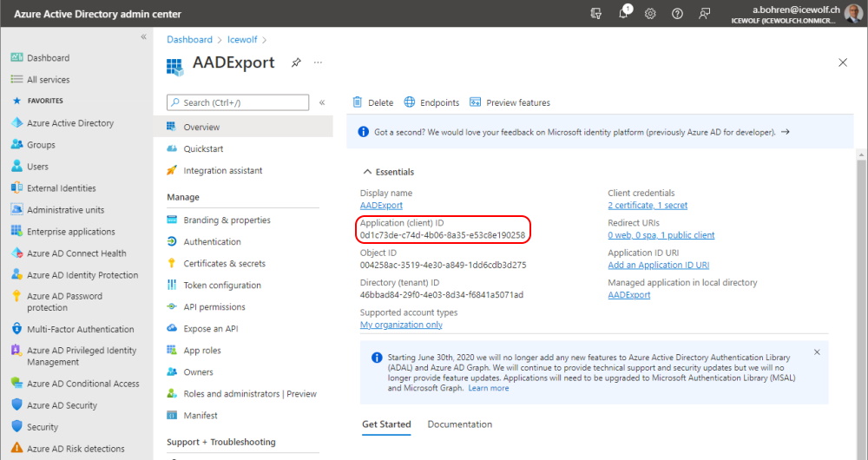Focus the Search (Ctrl+/) box
Image resolution: width=868 pixels, height=460 pixels.
(238, 102)
